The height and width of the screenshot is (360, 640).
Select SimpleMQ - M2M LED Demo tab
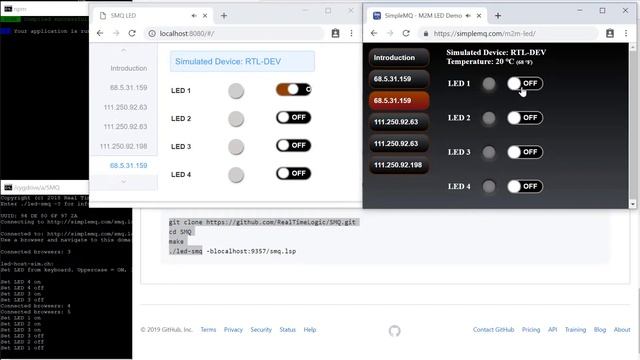coord(428,16)
